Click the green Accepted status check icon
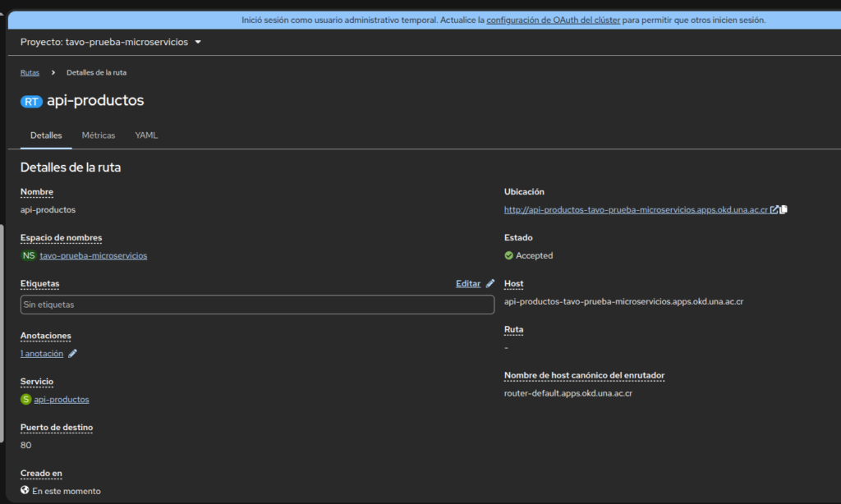The image size is (841, 504). (x=508, y=255)
